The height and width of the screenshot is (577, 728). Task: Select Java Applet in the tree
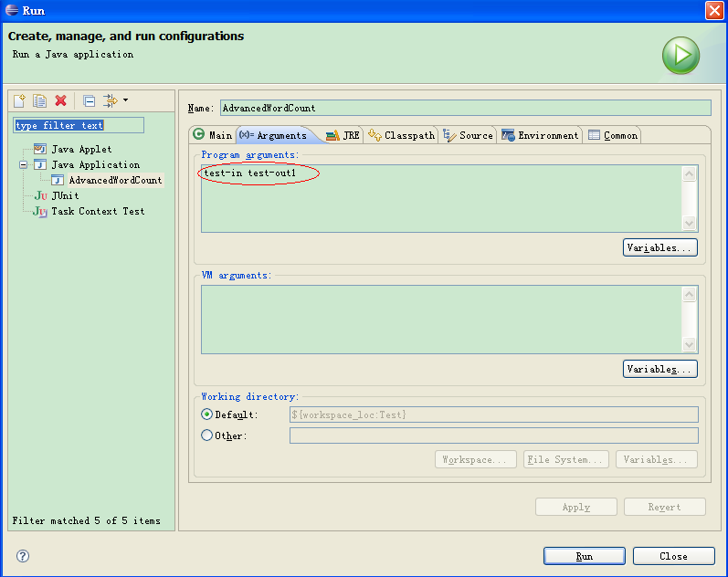(81, 149)
